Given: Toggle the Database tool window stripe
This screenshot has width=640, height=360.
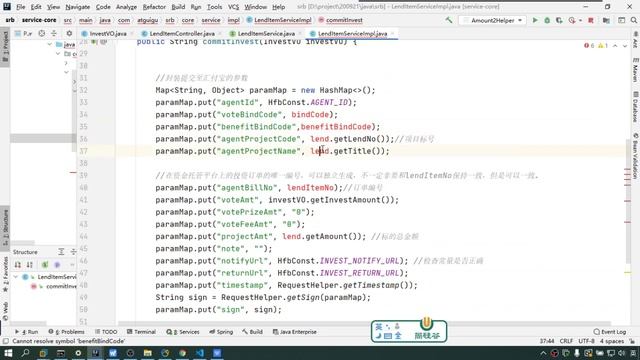Looking at the screenshot, I should 635,106.
